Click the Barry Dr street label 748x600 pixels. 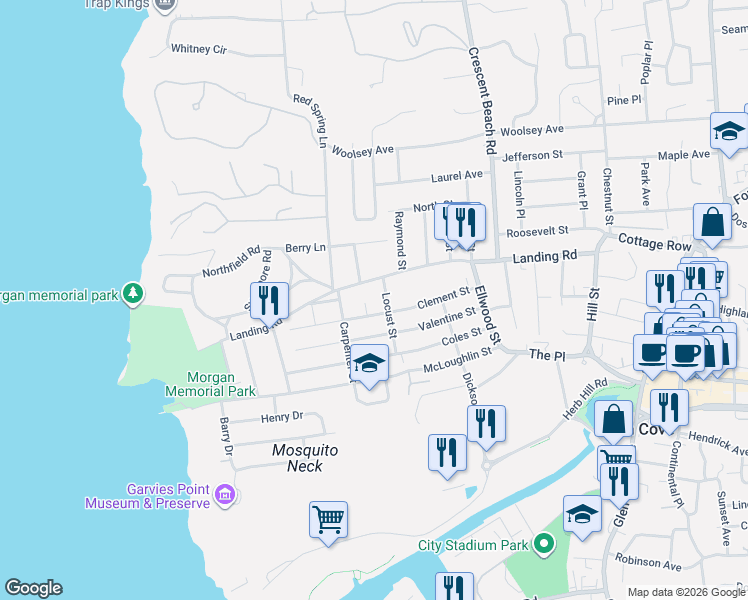tap(226, 436)
